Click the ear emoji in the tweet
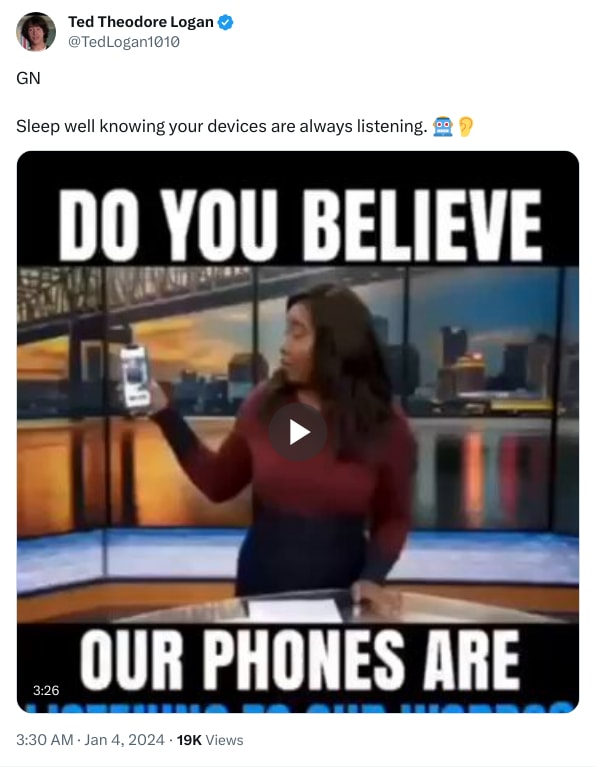Viewport: 611px width, 767px height. click(465, 126)
